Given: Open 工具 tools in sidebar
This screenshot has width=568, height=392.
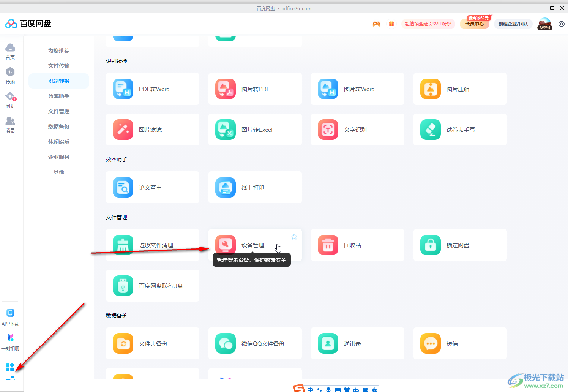Looking at the screenshot, I should click(x=10, y=371).
